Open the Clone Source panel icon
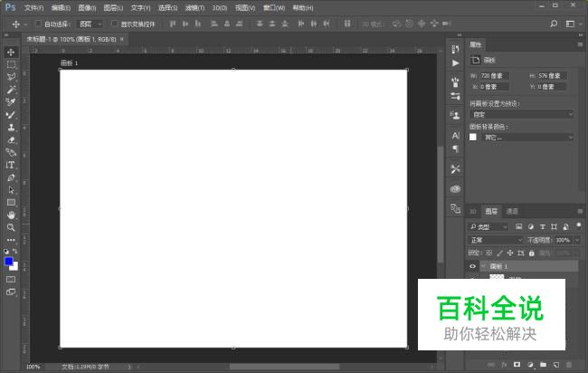This screenshot has width=588, height=373. [x=455, y=115]
